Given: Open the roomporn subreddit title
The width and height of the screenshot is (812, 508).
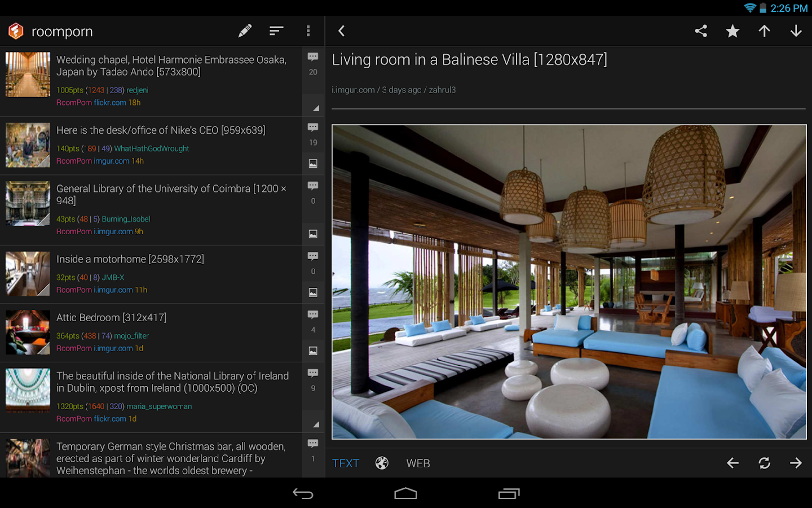Looking at the screenshot, I should [62, 32].
